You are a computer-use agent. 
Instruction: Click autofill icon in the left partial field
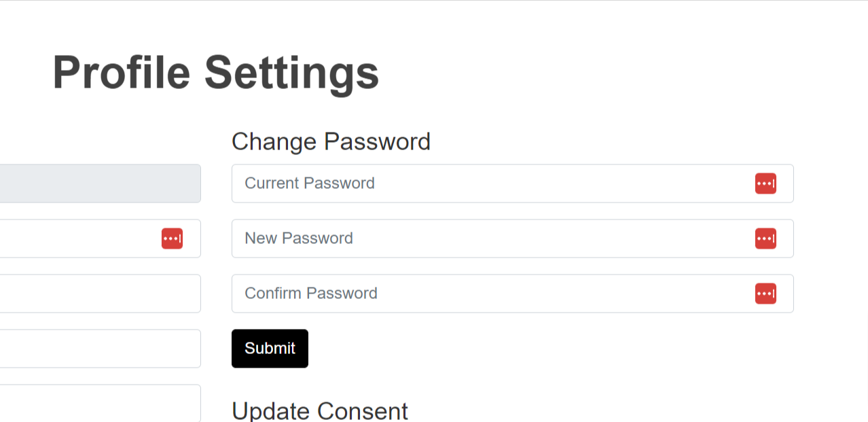click(x=172, y=239)
